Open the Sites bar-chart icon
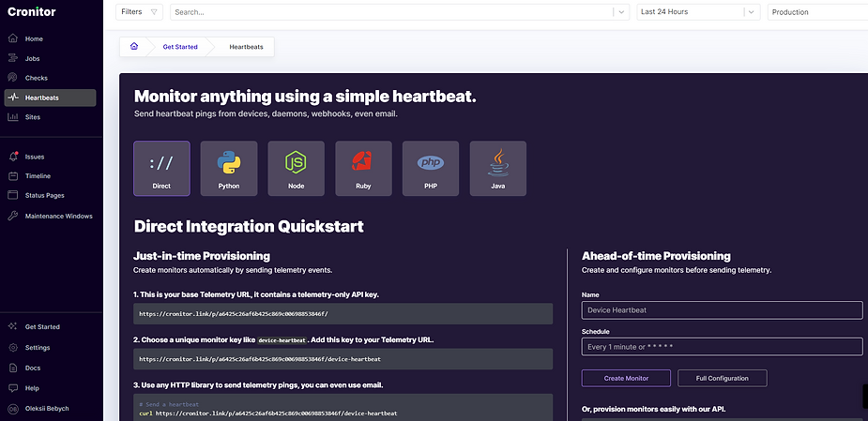Viewport: 868px width, 421px height. click(x=13, y=116)
